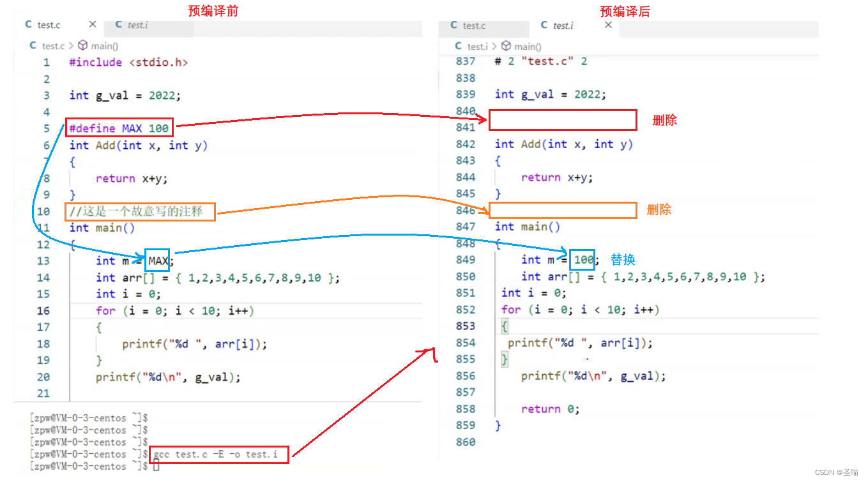868x482 pixels.
Task: Open main() breadcrumb symbol in left editor
Action: coord(104,46)
